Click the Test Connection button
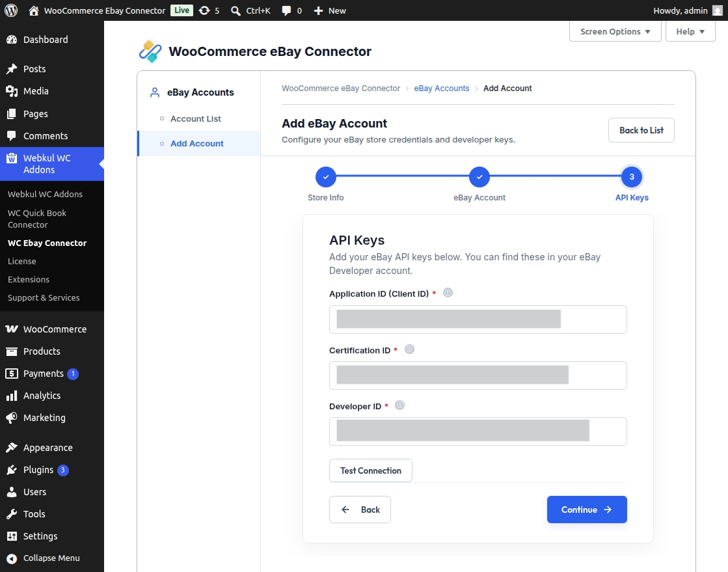This screenshot has width=728, height=572. pyautogui.click(x=370, y=470)
